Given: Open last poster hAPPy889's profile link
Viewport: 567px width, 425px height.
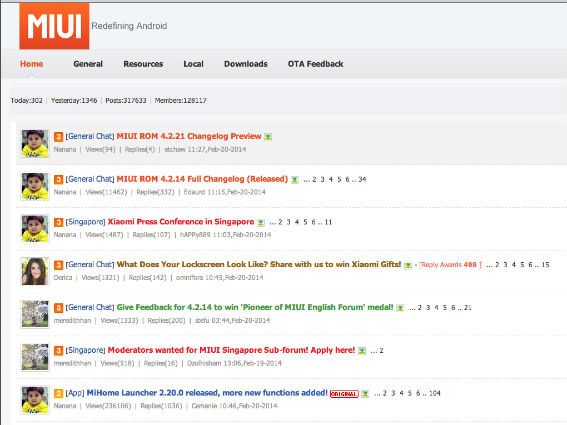Looking at the screenshot, I should click(195, 235).
